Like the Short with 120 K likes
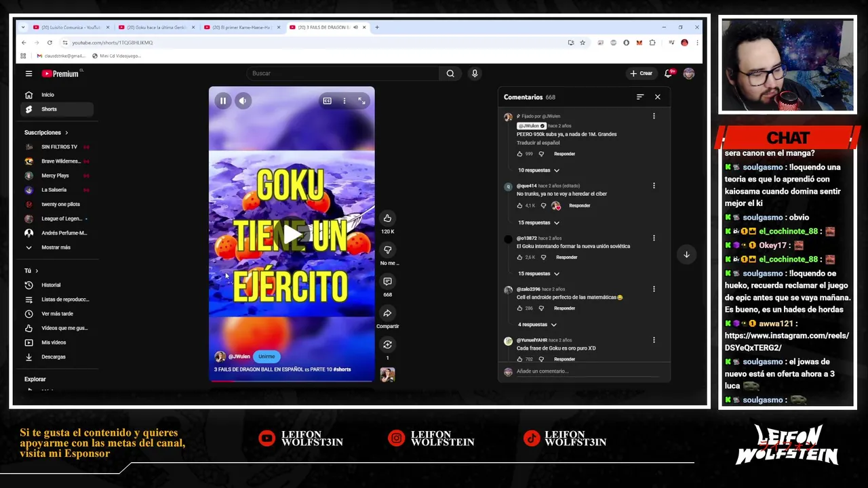The width and height of the screenshot is (868, 488). click(387, 218)
